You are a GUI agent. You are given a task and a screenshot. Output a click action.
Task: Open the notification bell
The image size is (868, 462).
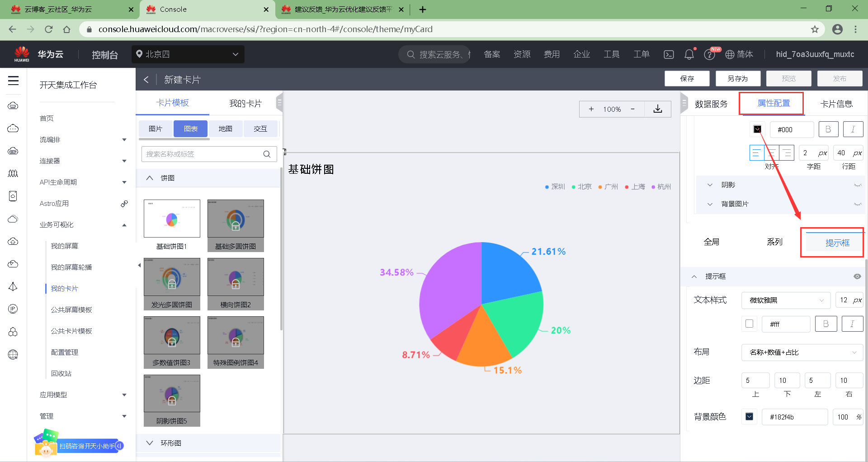click(x=689, y=55)
